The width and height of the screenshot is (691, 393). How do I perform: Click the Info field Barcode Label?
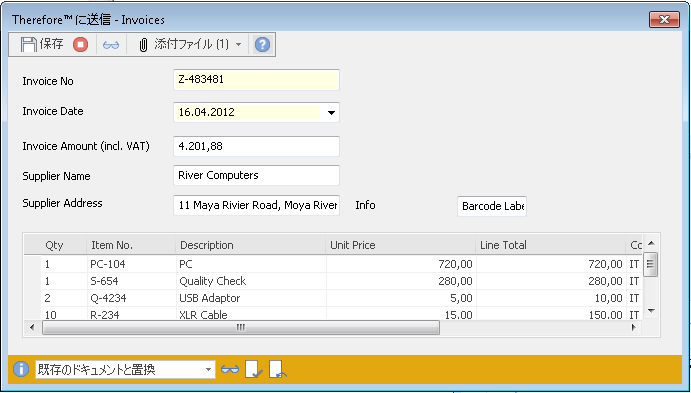coord(492,206)
